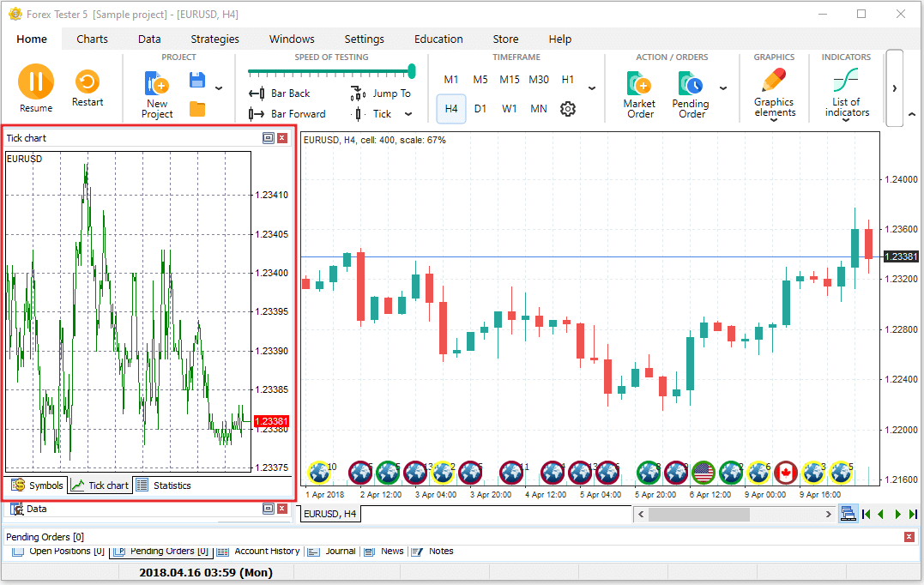The width and height of the screenshot is (924, 585).
Task: Select the H1 timeframe
Action: [568, 80]
